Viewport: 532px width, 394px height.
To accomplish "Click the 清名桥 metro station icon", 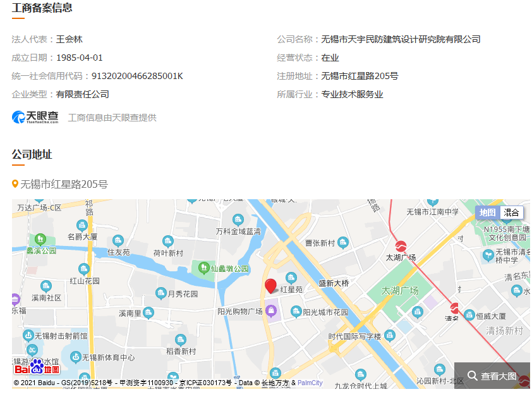I will click(x=455, y=308).
